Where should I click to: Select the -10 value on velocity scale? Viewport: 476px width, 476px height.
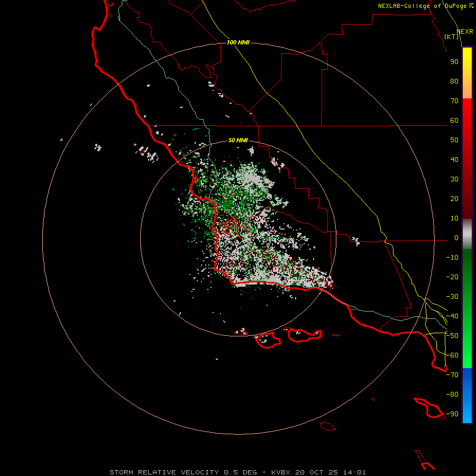452,258
